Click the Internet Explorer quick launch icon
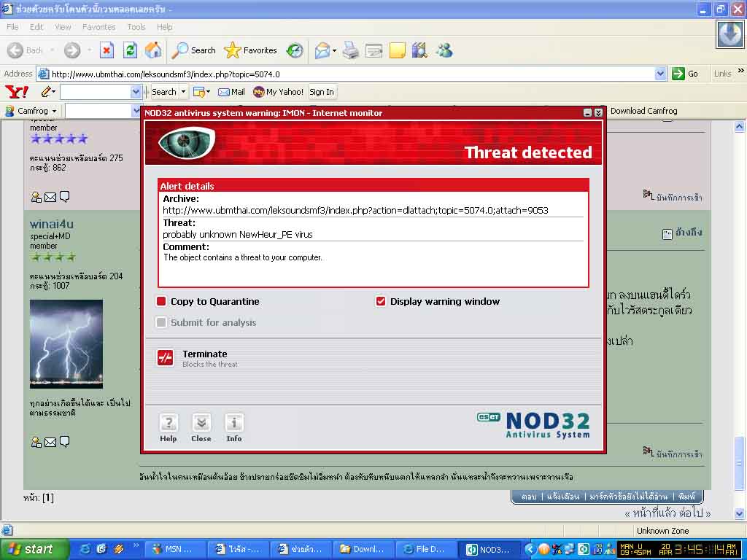The height and width of the screenshot is (560, 747). click(86, 549)
